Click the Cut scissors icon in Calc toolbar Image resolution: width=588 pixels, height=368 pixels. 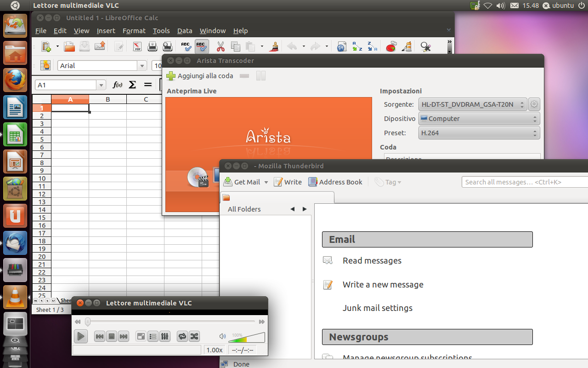tap(220, 46)
